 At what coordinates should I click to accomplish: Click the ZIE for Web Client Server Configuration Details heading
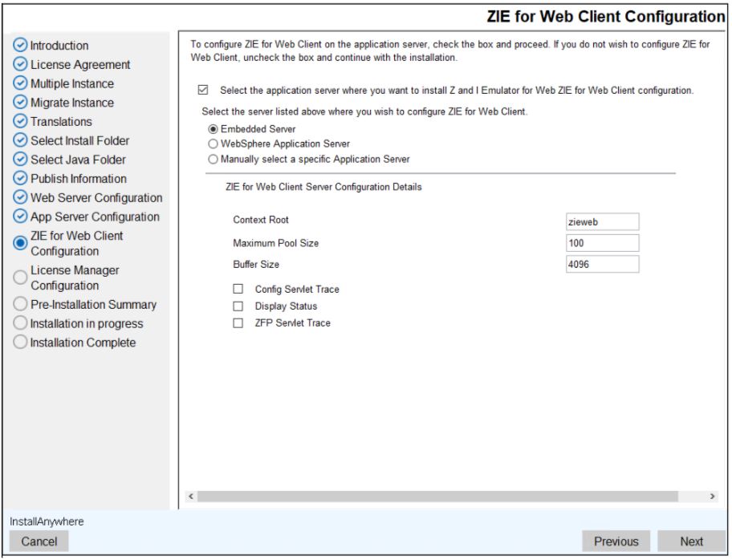click(x=323, y=187)
